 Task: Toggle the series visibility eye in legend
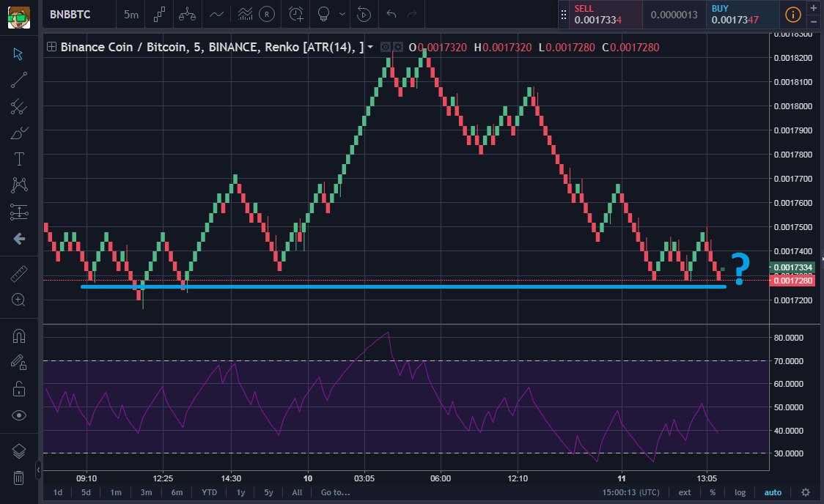(x=385, y=47)
